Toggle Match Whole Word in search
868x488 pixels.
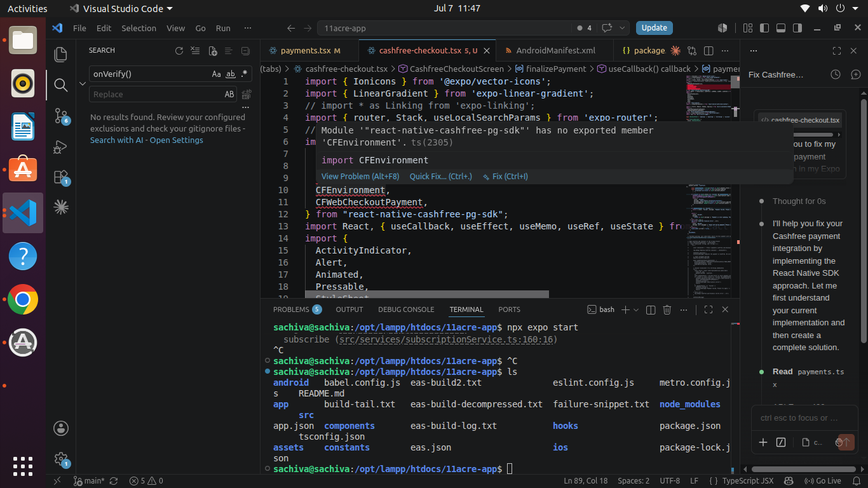point(231,74)
